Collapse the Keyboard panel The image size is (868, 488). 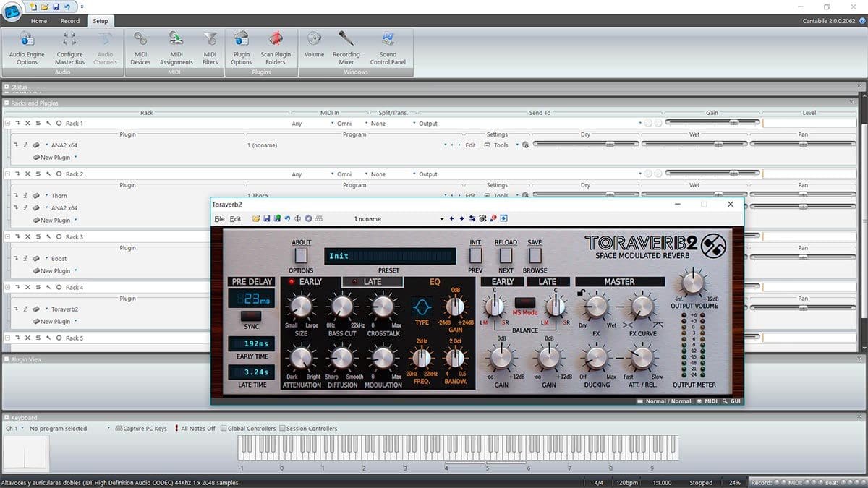(x=7, y=418)
